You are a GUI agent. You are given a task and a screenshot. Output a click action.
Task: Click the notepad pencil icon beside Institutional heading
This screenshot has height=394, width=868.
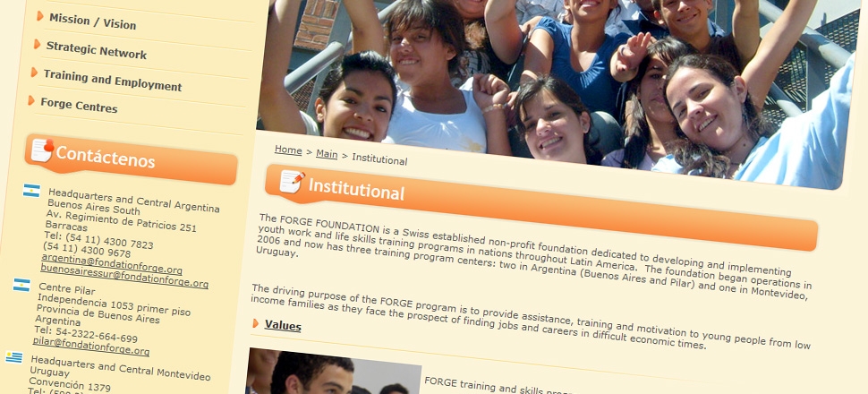[x=292, y=181]
